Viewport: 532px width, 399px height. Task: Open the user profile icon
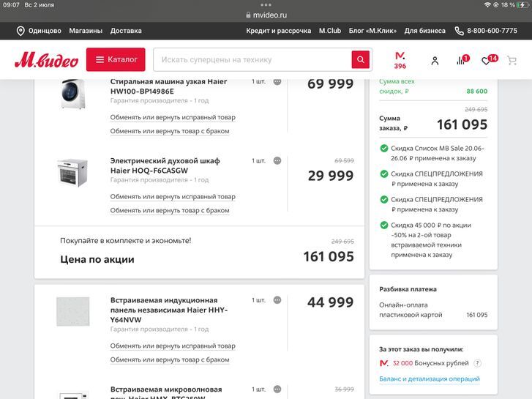[x=435, y=61]
